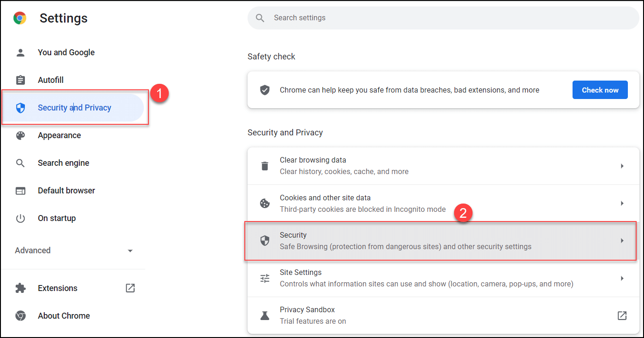Viewport: 644px width, 338px height.
Task: Go to You and Google
Action: [x=66, y=52]
